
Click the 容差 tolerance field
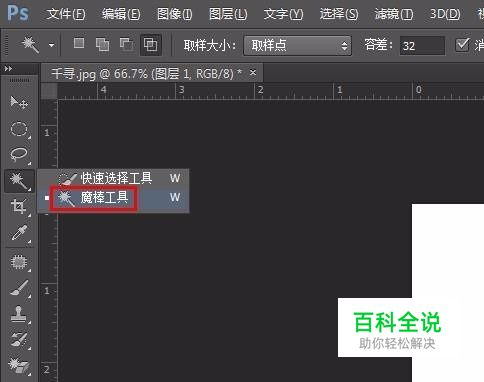422,46
